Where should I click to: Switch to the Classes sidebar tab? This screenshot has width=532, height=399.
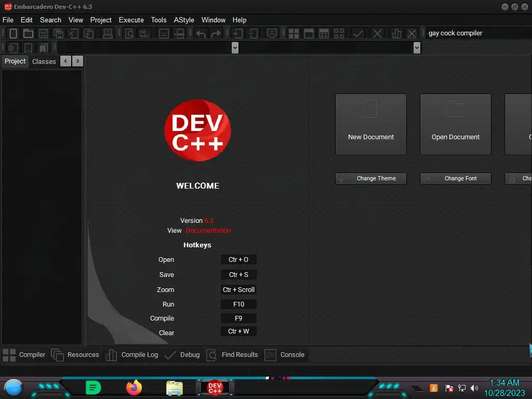click(x=44, y=61)
